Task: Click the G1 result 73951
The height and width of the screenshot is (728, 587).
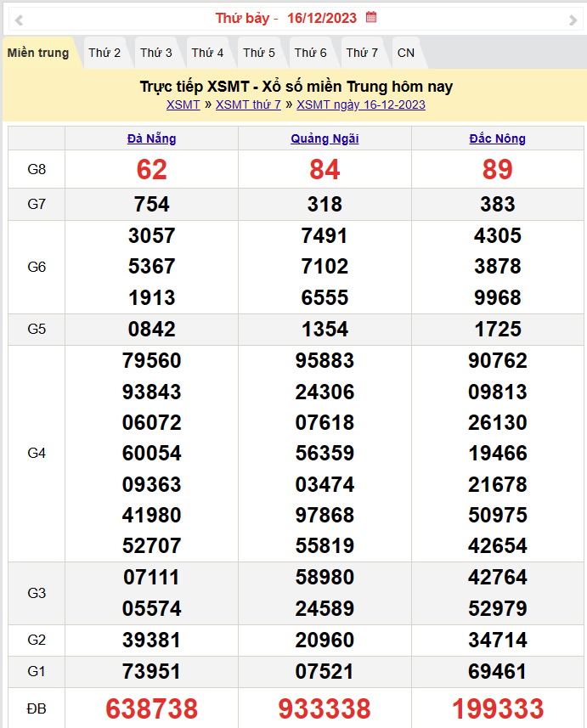Action: coord(151,672)
